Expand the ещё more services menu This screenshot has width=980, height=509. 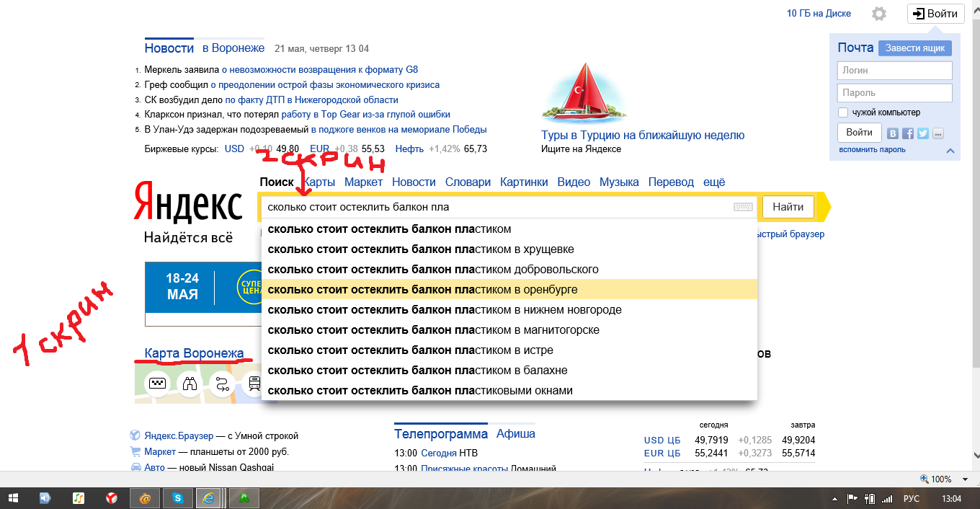[x=714, y=182]
